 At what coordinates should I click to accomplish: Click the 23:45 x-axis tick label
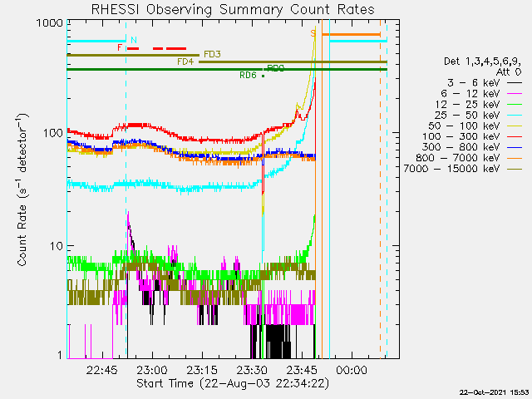click(302, 370)
